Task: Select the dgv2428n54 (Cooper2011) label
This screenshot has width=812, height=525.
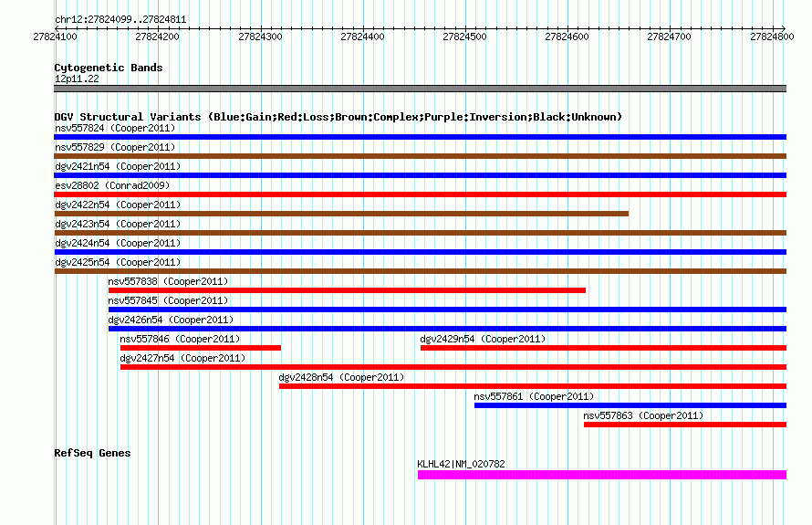Action: click(x=341, y=377)
